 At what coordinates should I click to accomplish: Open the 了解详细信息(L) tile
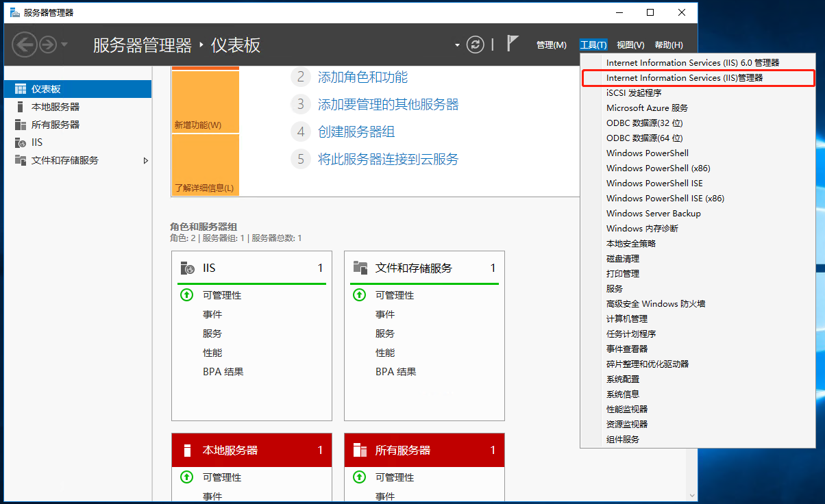(205, 165)
